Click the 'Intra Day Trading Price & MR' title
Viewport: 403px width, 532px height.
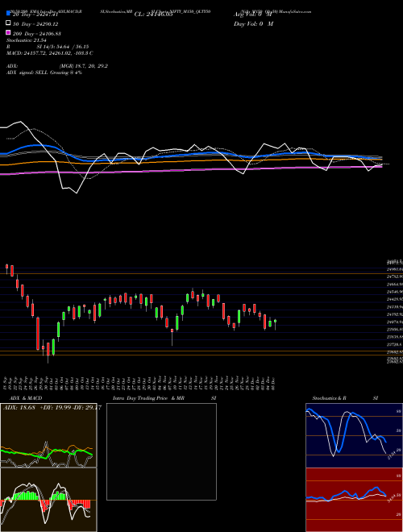(x=148, y=398)
